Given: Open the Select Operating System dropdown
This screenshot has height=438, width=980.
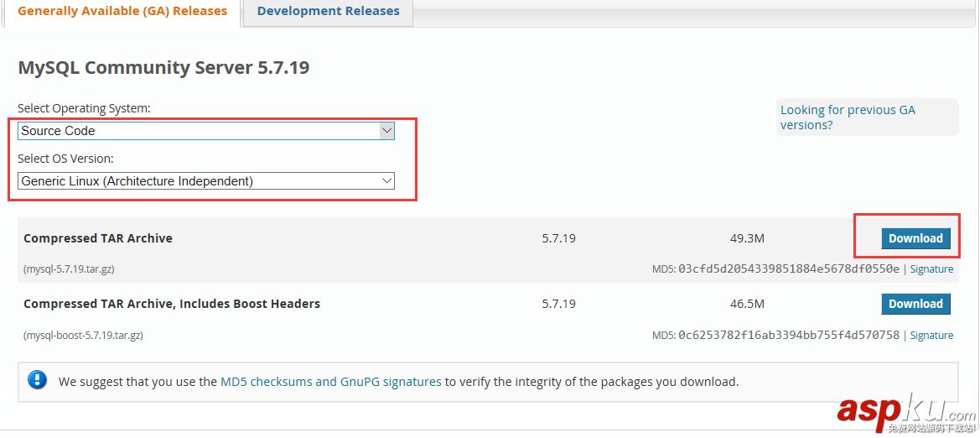Looking at the screenshot, I should point(206,131).
